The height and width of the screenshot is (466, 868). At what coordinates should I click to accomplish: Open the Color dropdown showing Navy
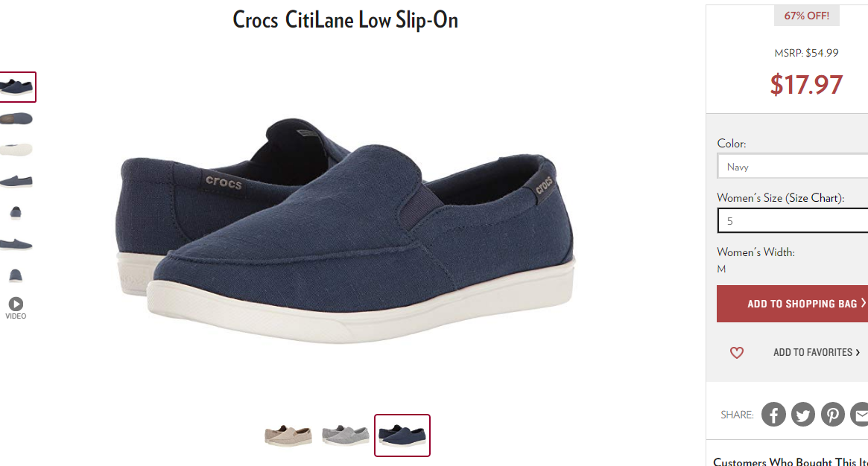point(793,167)
